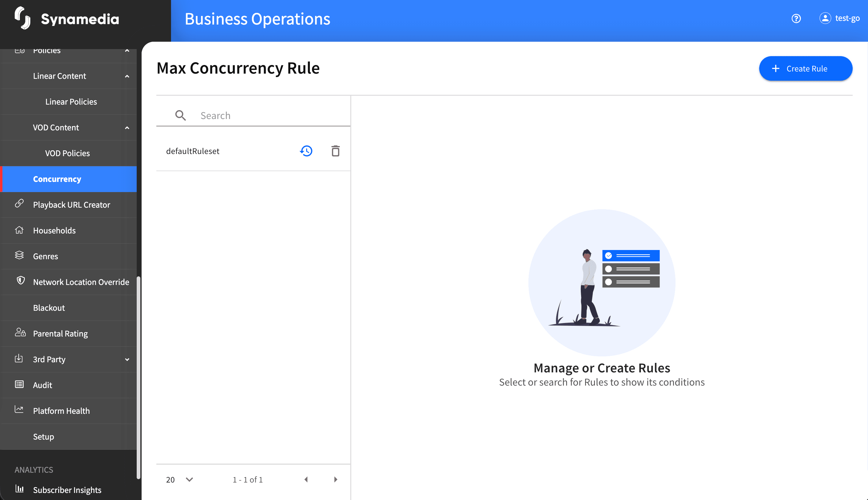
Task: Click the Households house icon
Action: (19, 230)
